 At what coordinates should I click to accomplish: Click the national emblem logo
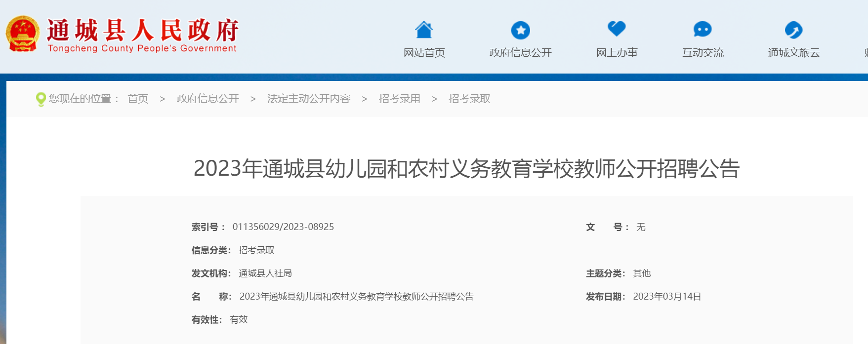click(x=23, y=34)
